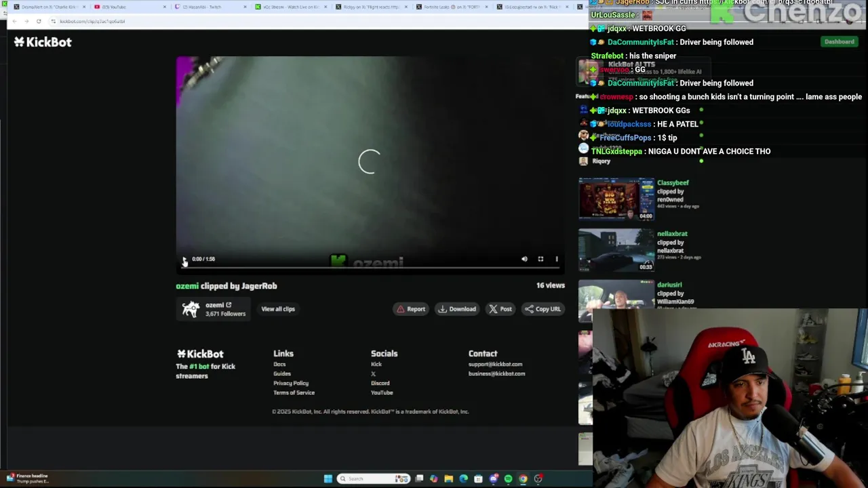Click the green Dashboard button
Viewport: 868px width, 488px height.
[x=839, y=42]
